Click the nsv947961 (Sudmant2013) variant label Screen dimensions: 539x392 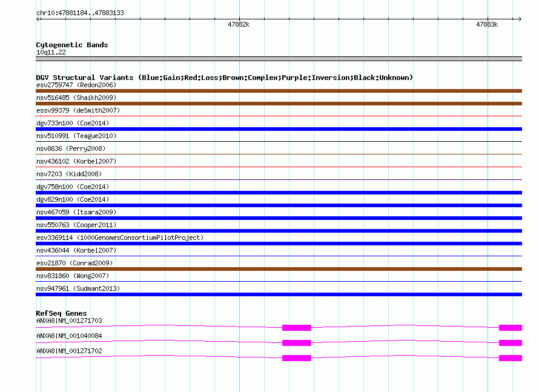[x=78, y=288]
